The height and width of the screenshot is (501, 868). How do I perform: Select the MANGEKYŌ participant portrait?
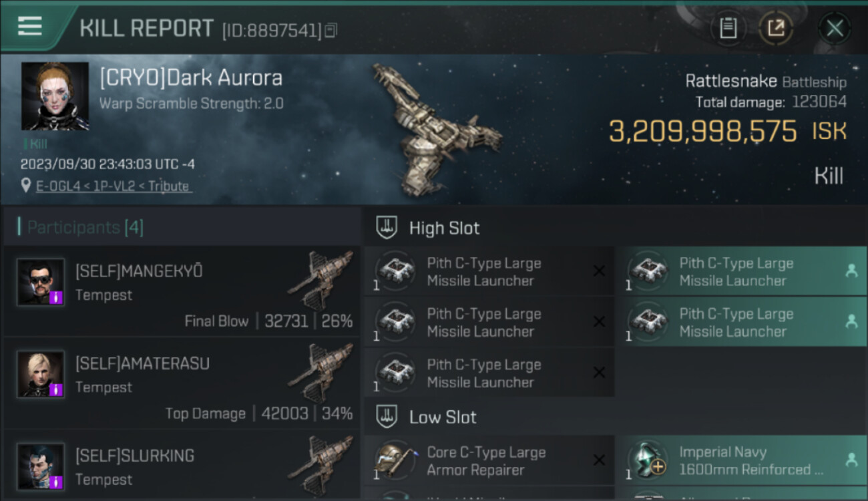[41, 282]
